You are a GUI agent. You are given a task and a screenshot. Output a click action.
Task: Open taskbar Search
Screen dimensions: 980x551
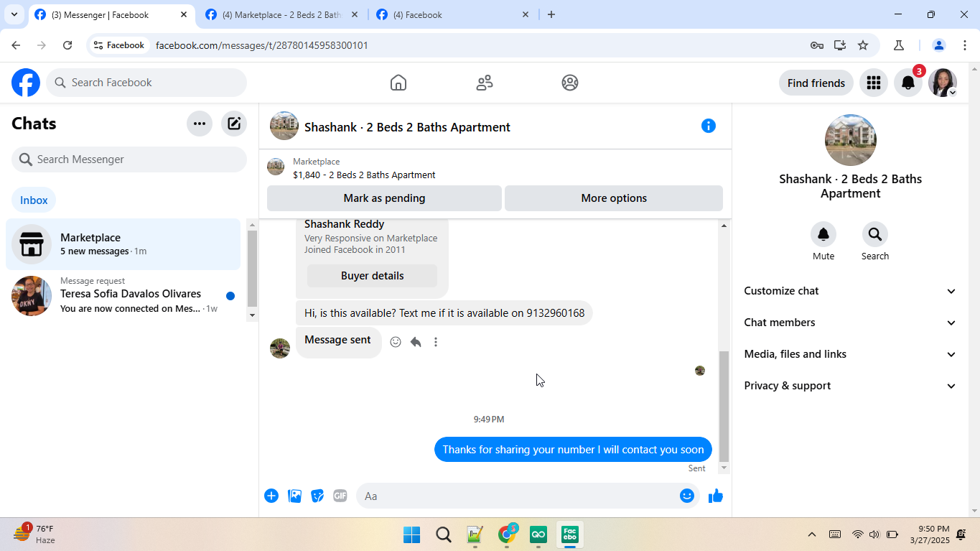(x=444, y=534)
